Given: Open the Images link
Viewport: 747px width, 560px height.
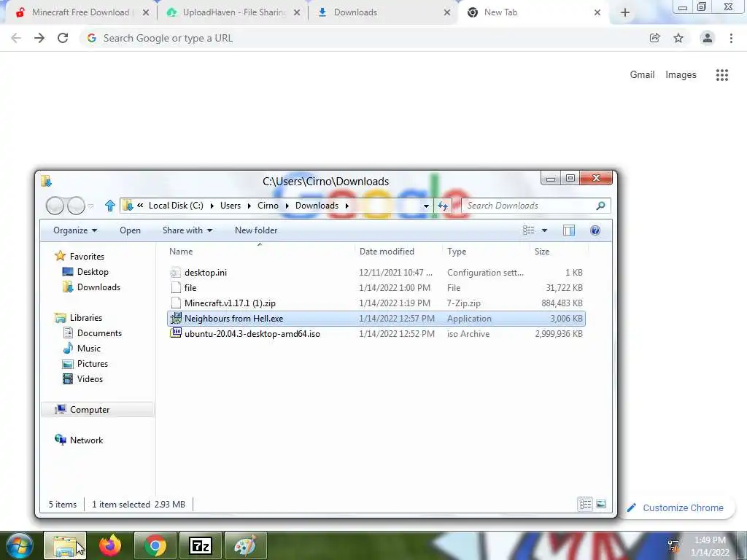Looking at the screenshot, I should point(681,75).
